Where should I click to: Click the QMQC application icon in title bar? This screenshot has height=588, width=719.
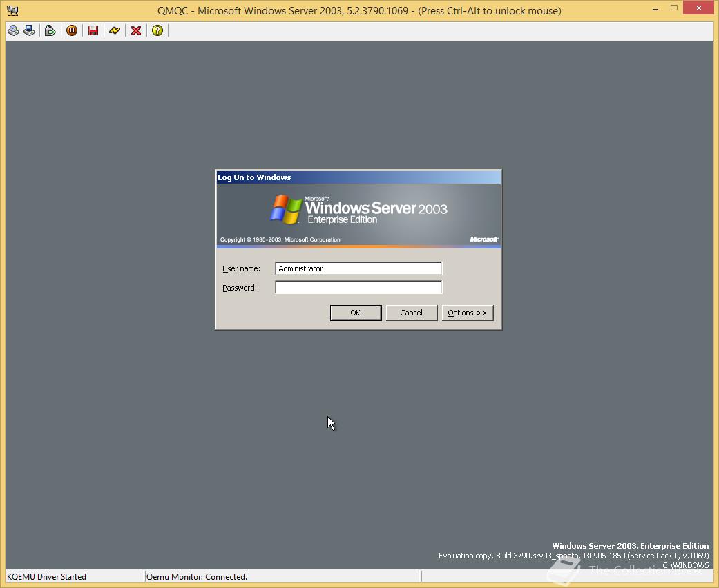point(12,10)
